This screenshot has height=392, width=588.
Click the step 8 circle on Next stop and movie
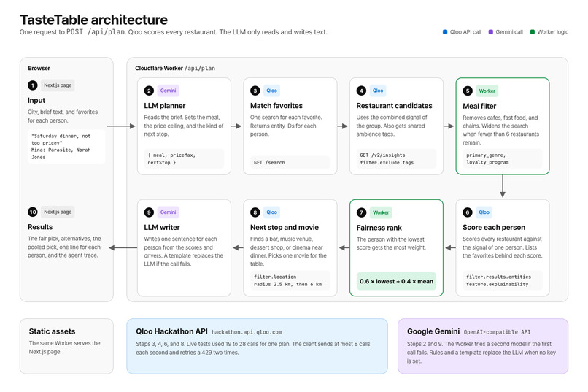point(255,212)
